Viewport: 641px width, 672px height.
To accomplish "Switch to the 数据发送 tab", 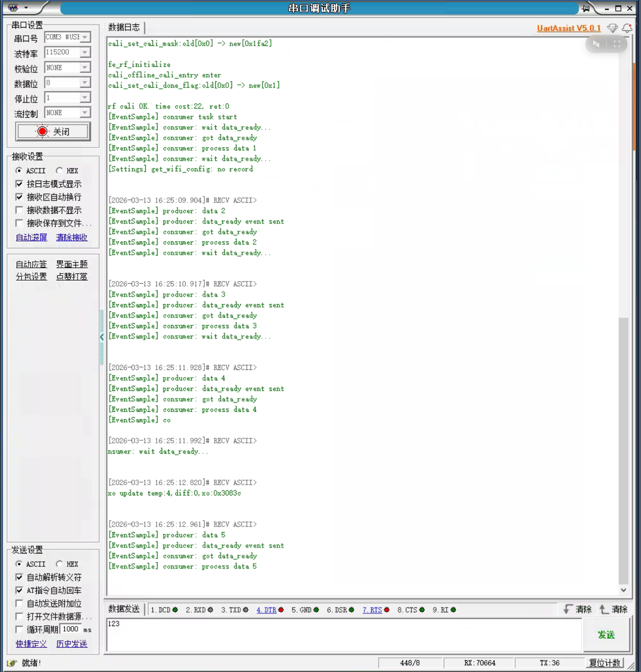I will coord(124,609).
